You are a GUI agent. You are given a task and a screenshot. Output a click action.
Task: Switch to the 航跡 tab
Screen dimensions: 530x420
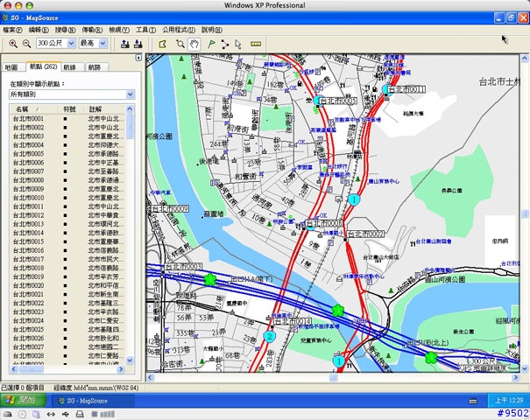tap(96, 67)
